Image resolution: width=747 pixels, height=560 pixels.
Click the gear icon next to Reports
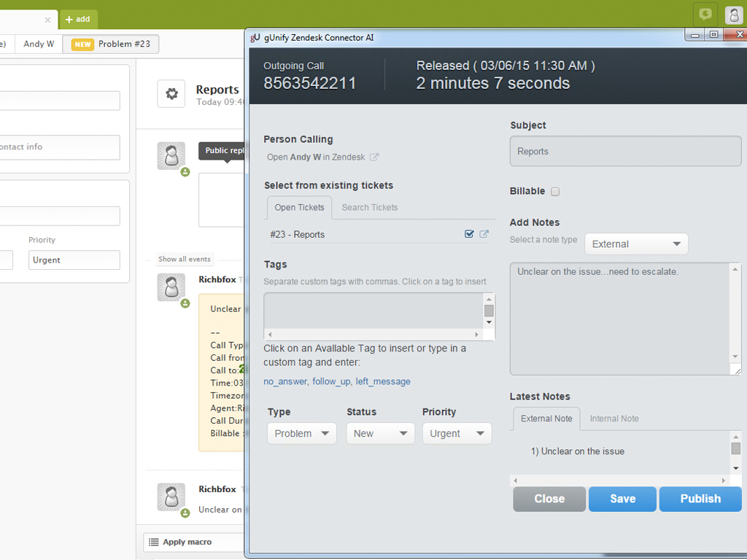171,94
